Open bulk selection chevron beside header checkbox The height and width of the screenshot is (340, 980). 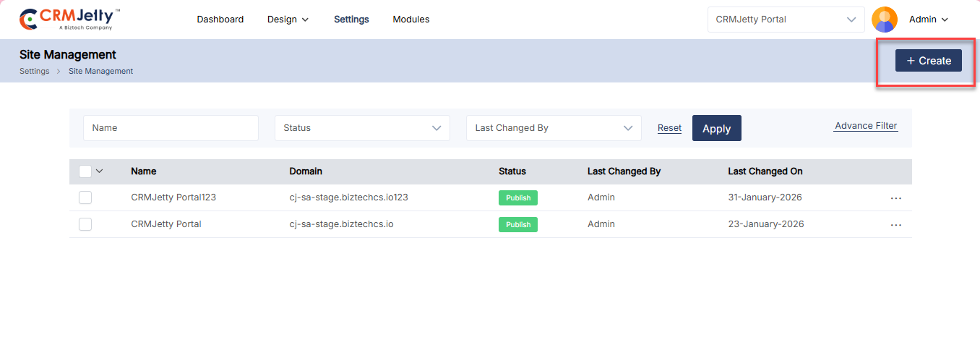point(100,171)
